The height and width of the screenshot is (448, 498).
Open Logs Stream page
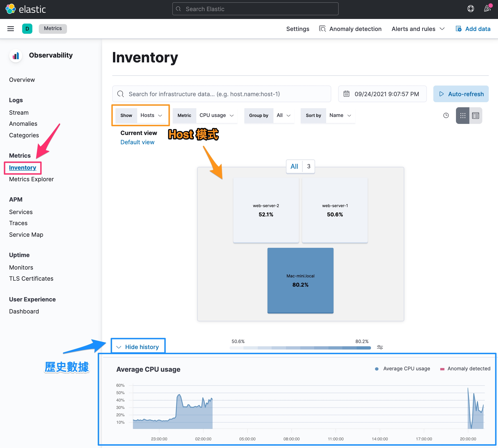[x=19, y=113]
